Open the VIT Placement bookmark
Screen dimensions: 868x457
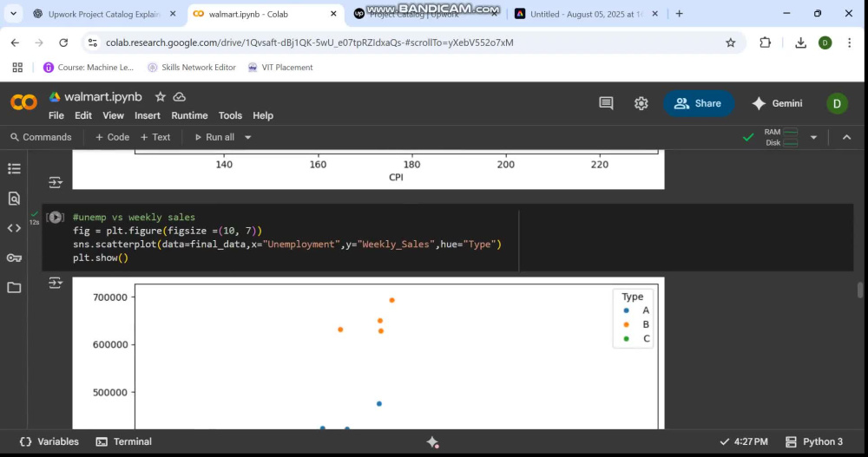coord(280,68)
